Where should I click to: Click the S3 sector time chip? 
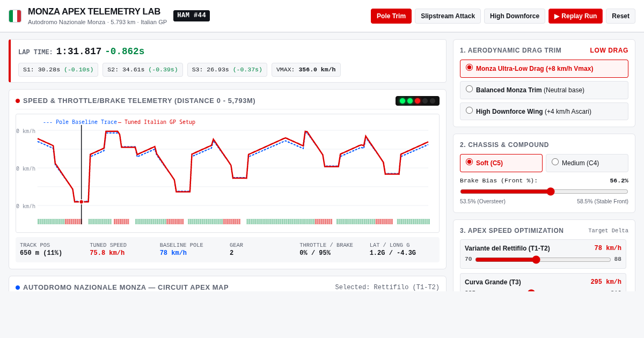click(227, 70)
